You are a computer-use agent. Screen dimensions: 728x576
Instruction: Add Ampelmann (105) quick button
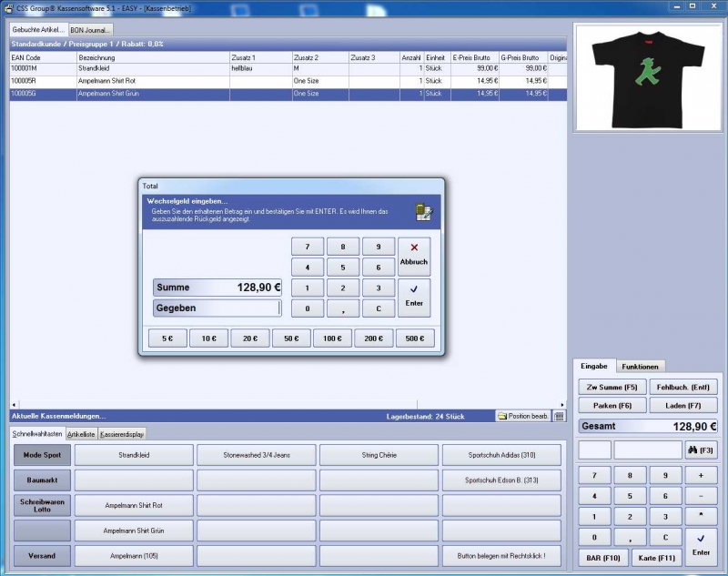(134, 556)
